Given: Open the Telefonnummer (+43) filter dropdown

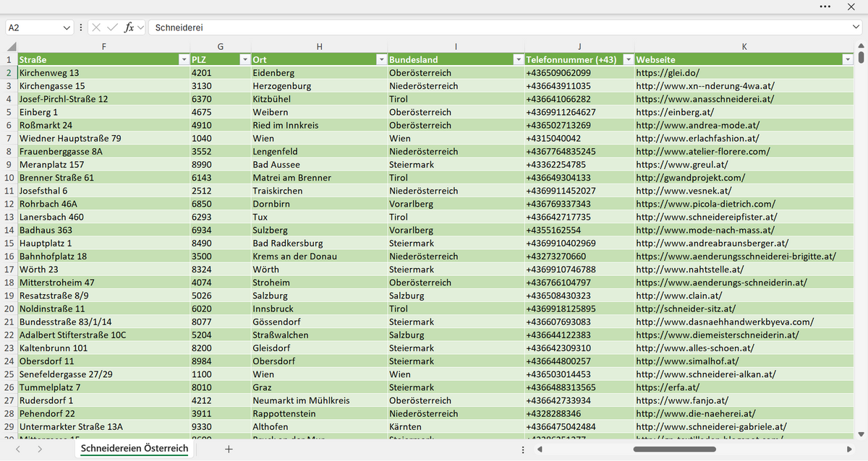Looking at the screenshot, I should tap(629, 60).
